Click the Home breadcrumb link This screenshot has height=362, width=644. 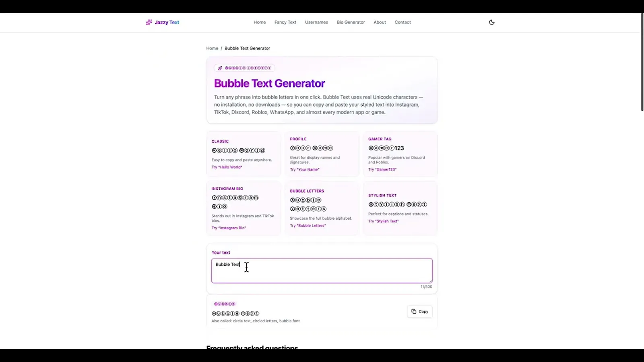212,48
